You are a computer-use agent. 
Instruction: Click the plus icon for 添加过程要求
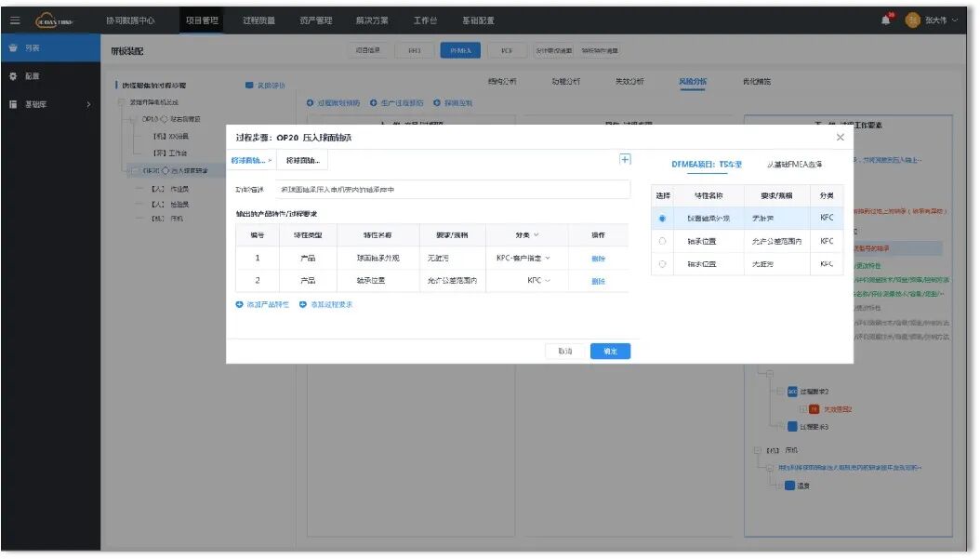tap(303, 305)
